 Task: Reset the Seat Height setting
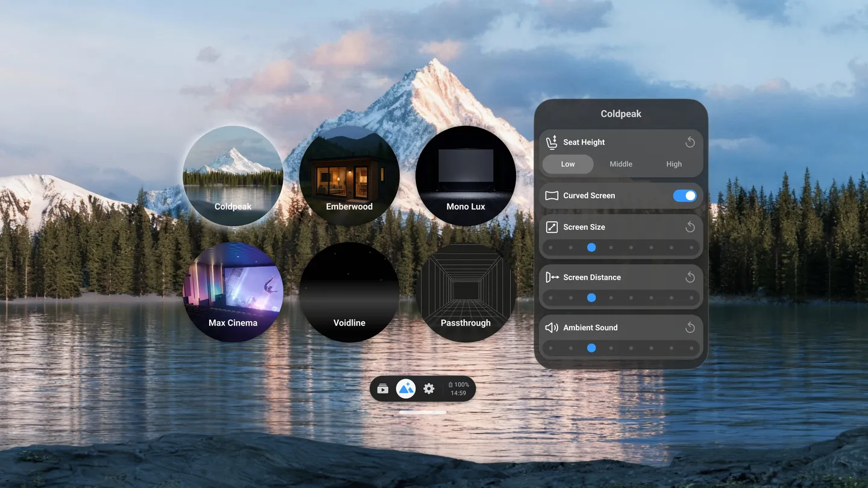(690, 142)
